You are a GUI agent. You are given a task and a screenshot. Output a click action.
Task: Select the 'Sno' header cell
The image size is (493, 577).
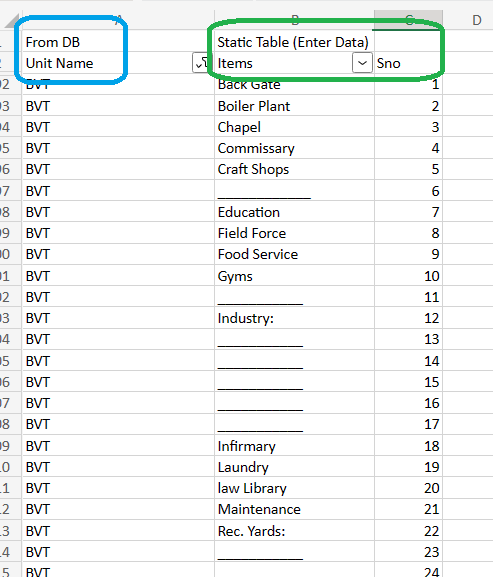pos(408,63)
